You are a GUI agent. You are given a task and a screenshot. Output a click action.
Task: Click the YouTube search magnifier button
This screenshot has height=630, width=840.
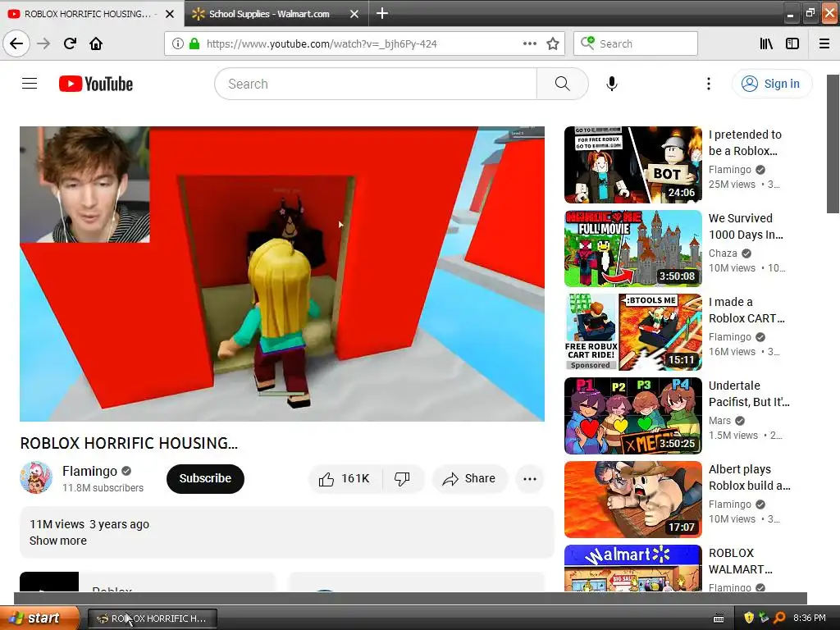[x=563, y=84]
